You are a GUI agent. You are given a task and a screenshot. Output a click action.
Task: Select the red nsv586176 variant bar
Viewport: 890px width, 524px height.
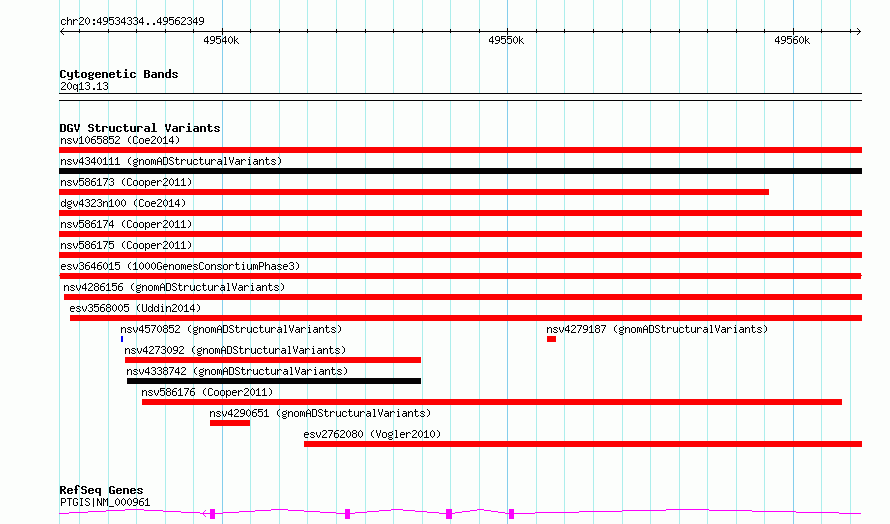click(x=492, y=402)
